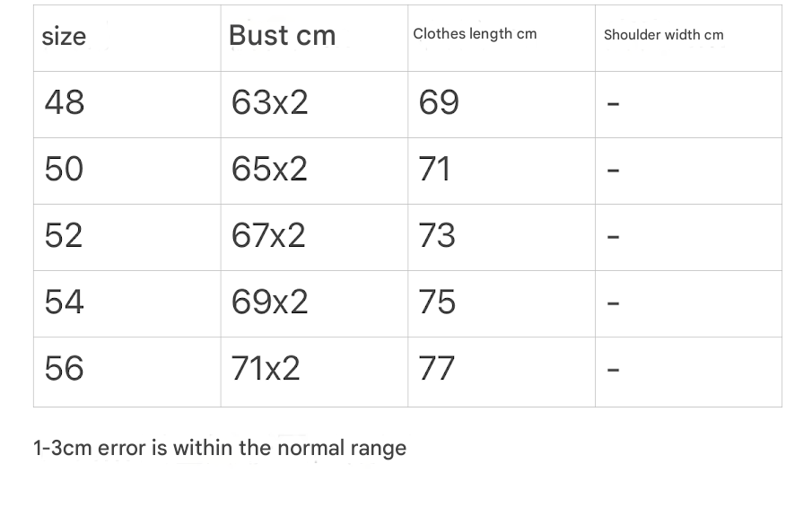Click the 65x2 bust measurement
This screenshot has height=508, width=812.
[x=269, y=169]
